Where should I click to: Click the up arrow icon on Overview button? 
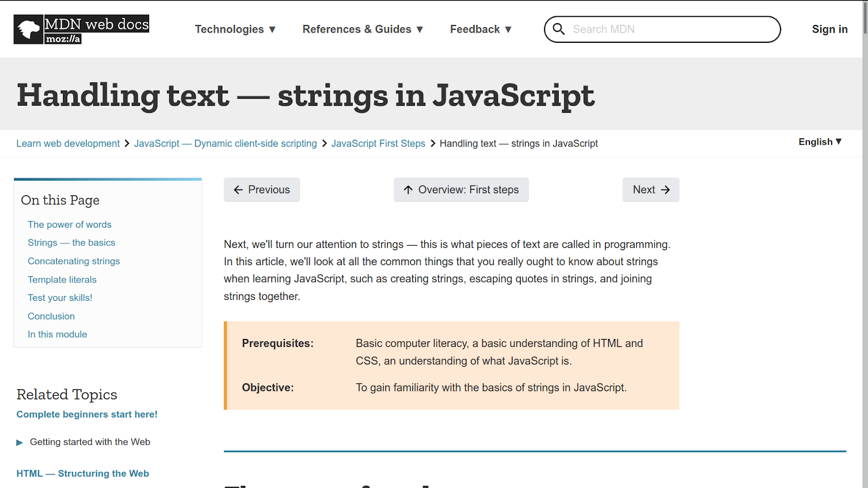[x=409, y=190]
